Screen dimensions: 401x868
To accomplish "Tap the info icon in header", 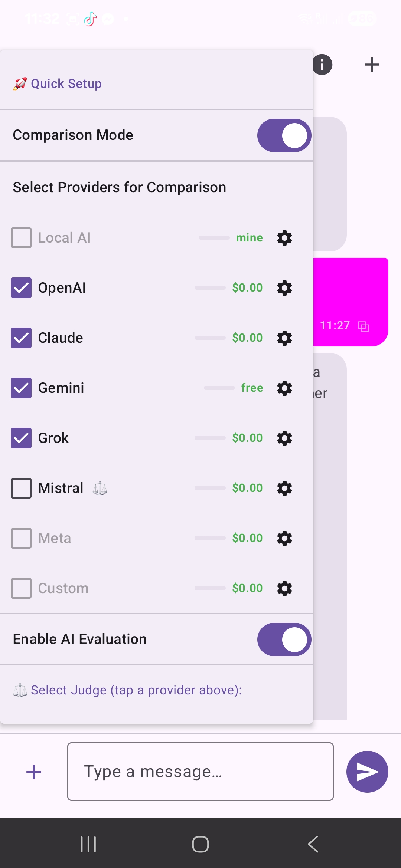I will tap(322, 65).
